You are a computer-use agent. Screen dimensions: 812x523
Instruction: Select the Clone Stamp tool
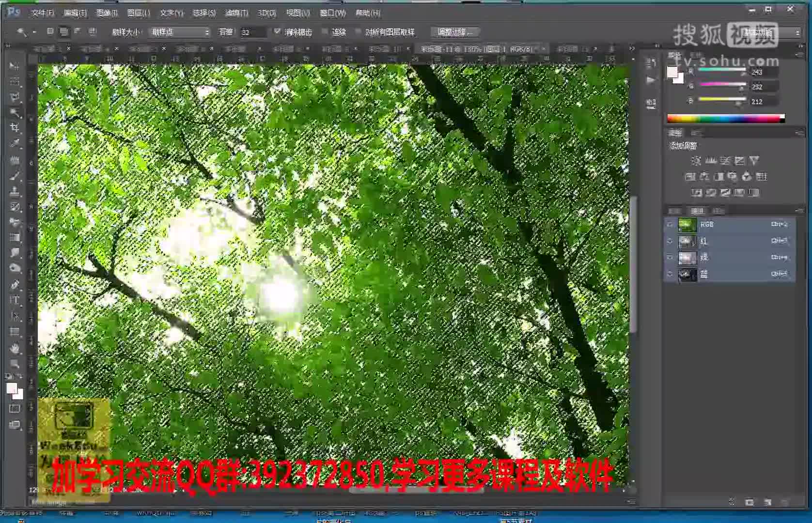[x=15, y=191]
